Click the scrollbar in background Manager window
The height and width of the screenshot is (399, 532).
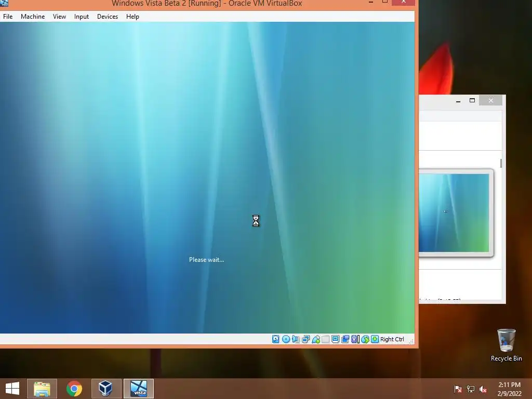(501, 163)
